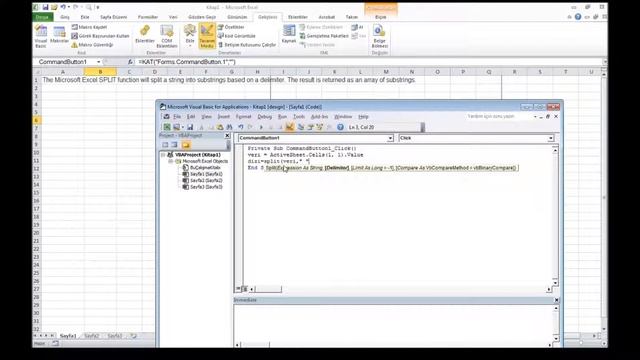Image resolution: width=640 pixels, height=360 pixels.
Task: Undo via Excel quick access toolbar
Action: pos(63,7)
